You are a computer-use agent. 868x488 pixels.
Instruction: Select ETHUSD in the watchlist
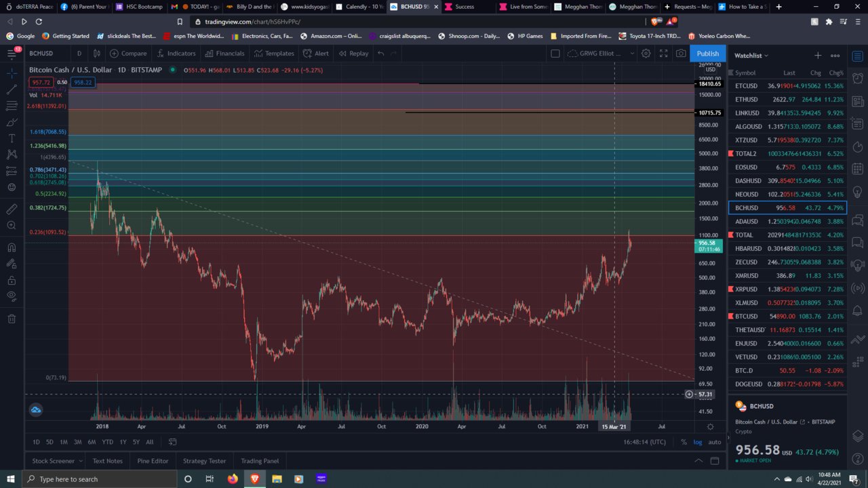pos(787,100)
